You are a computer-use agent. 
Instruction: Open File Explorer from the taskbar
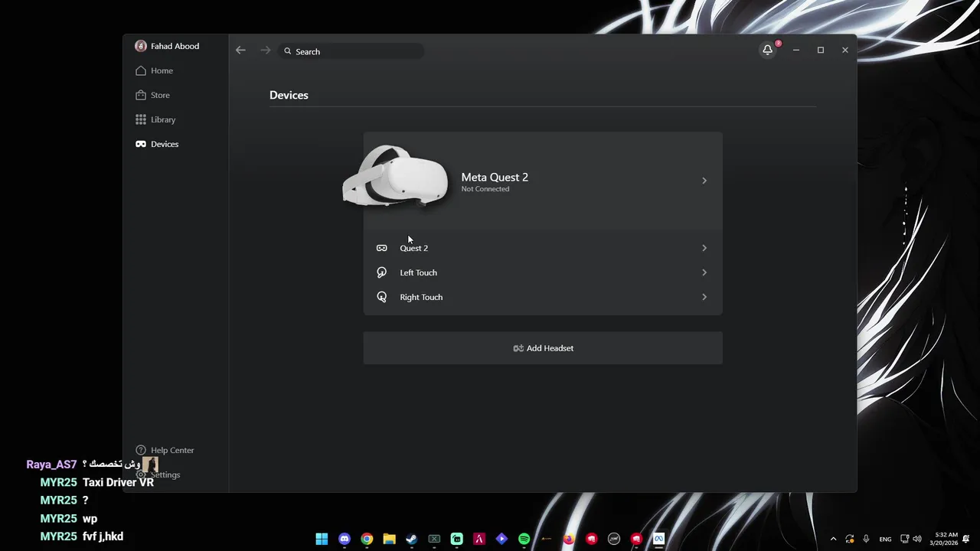tap(389, 539)
